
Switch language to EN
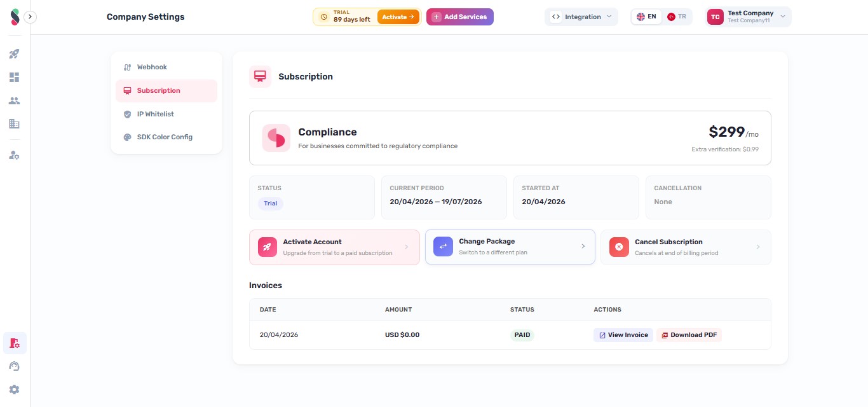pos(646,17)
